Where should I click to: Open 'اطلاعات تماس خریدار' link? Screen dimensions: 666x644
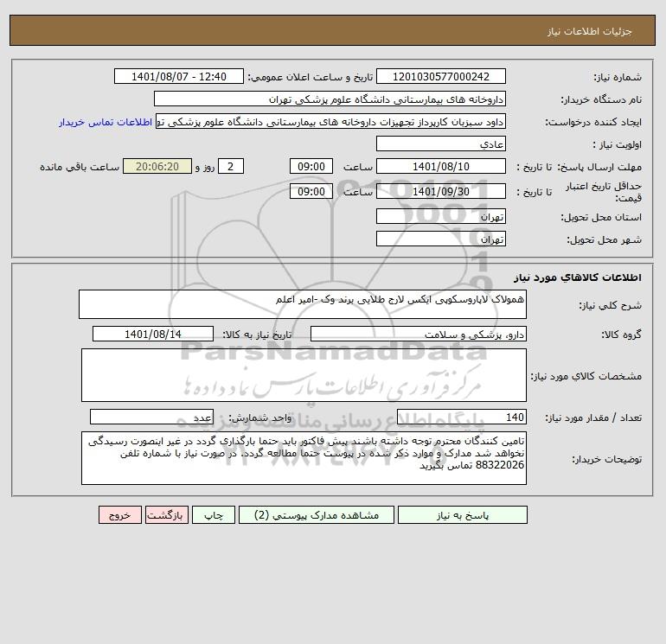tap(106, 122)
